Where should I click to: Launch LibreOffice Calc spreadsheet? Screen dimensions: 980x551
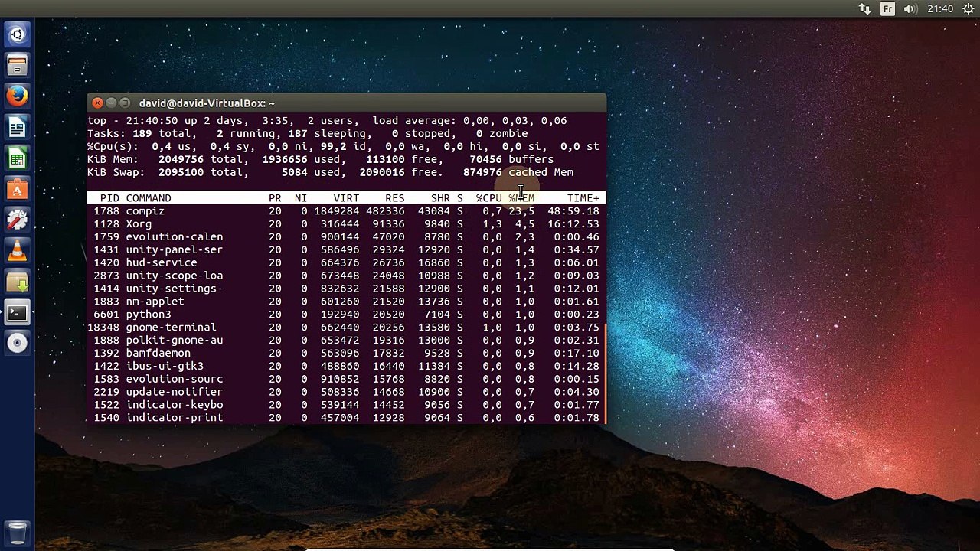tap(17, 158)
